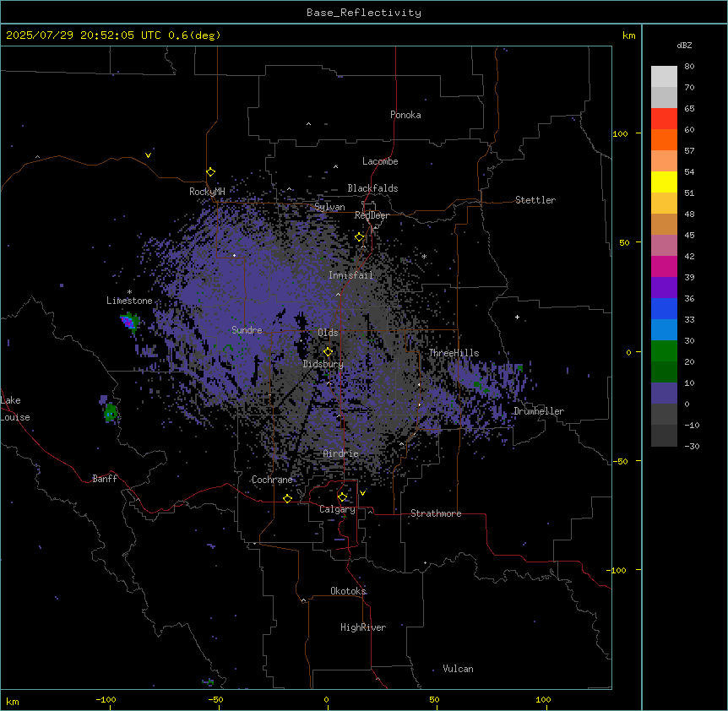Click the Innisfail city label
Viewport: 728px width, 711px height.
pos(350,275)
